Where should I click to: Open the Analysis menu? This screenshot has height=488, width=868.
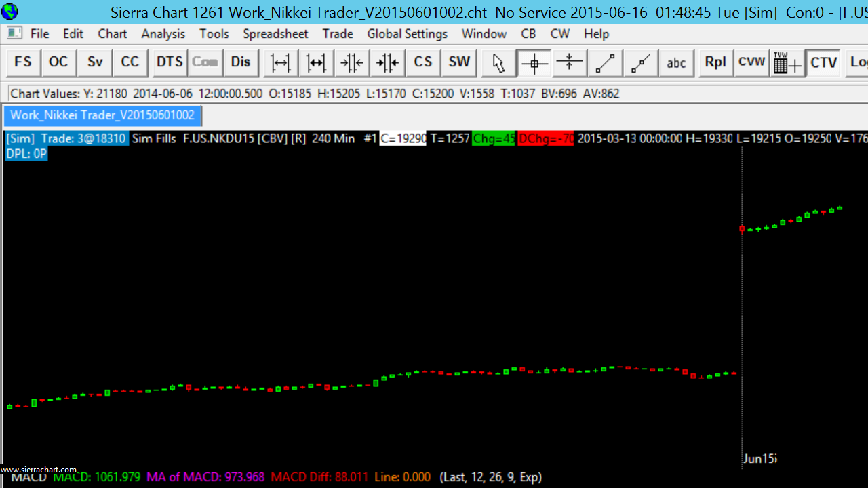pyautogui.click(x=163, y=34)
